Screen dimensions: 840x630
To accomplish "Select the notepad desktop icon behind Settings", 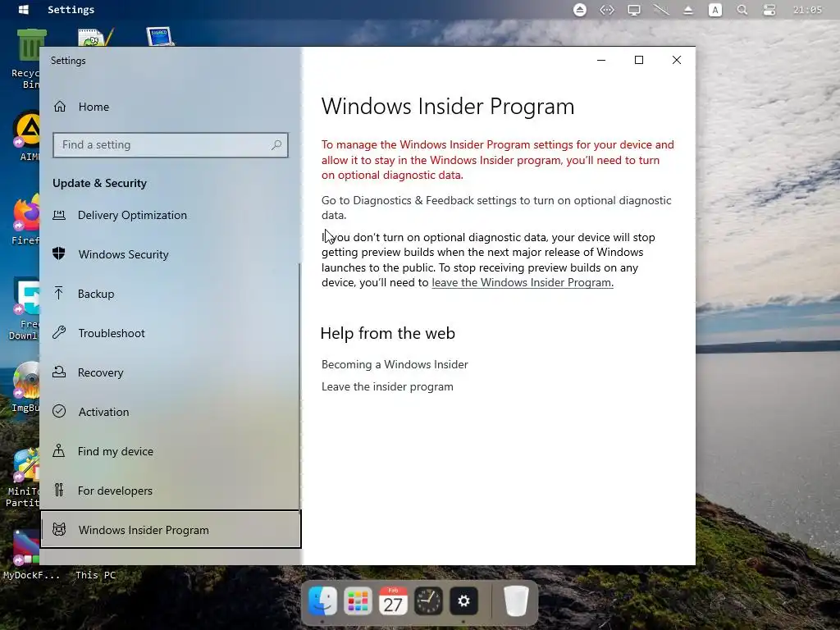I will click(x=95, y=36).
